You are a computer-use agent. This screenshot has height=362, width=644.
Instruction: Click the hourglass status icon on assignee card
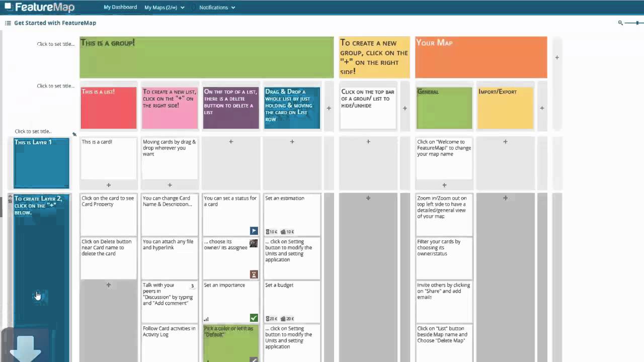click(x=254, y=274)
